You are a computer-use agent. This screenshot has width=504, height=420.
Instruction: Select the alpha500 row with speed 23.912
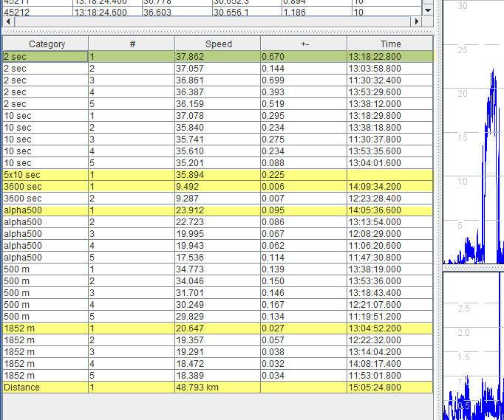click(x=218, y=210)
